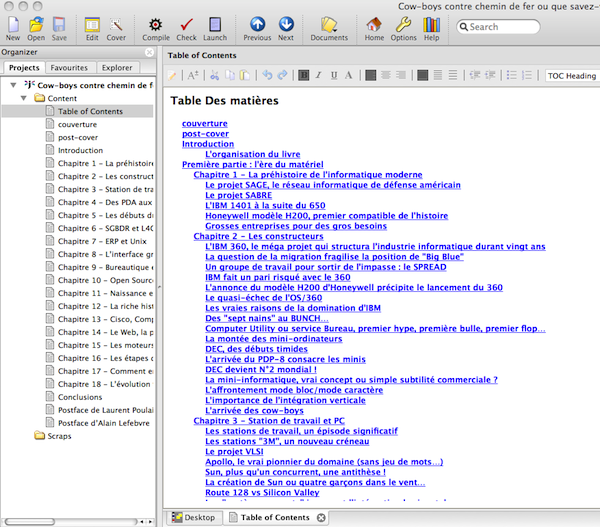Viewport: 600px width, 527px height.
Task: Switch to the Projects tab
Action: pos(24,68)
